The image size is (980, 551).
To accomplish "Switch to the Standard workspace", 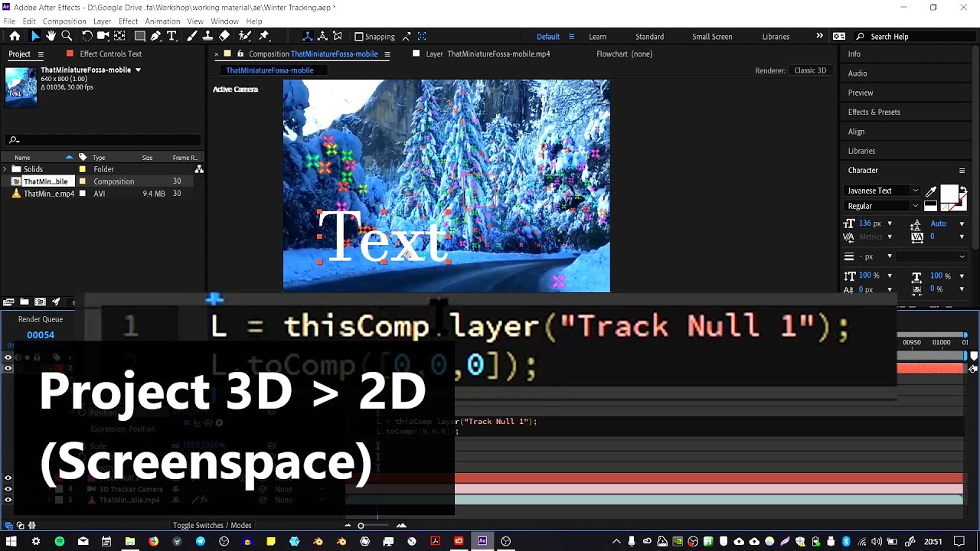I will (x=649, y=36).
